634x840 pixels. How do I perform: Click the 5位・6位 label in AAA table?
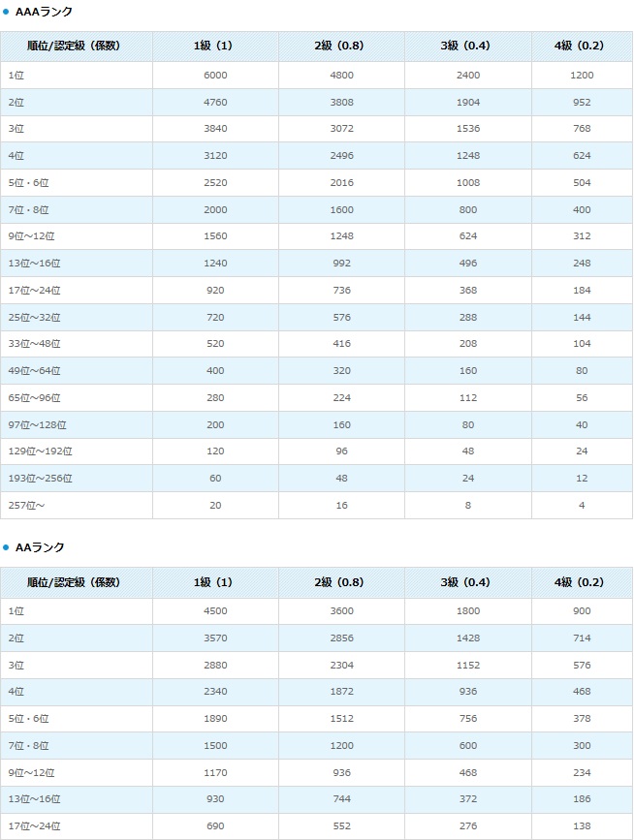tap(28, 183)
